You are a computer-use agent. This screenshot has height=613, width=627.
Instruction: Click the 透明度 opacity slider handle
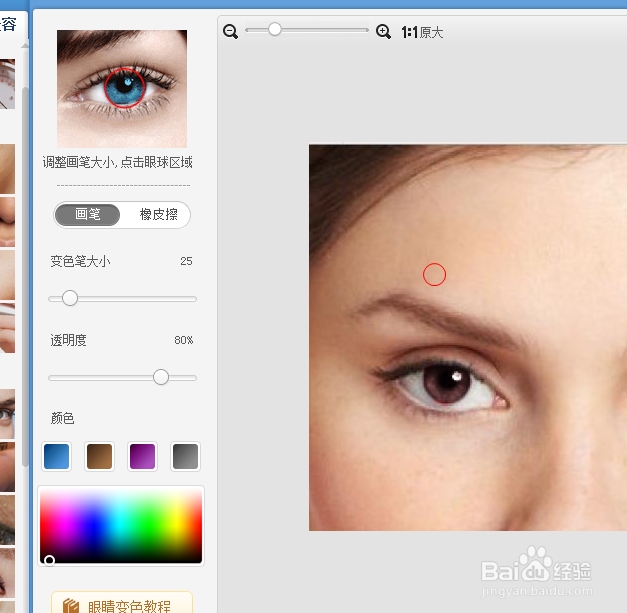tap(161, 377)
